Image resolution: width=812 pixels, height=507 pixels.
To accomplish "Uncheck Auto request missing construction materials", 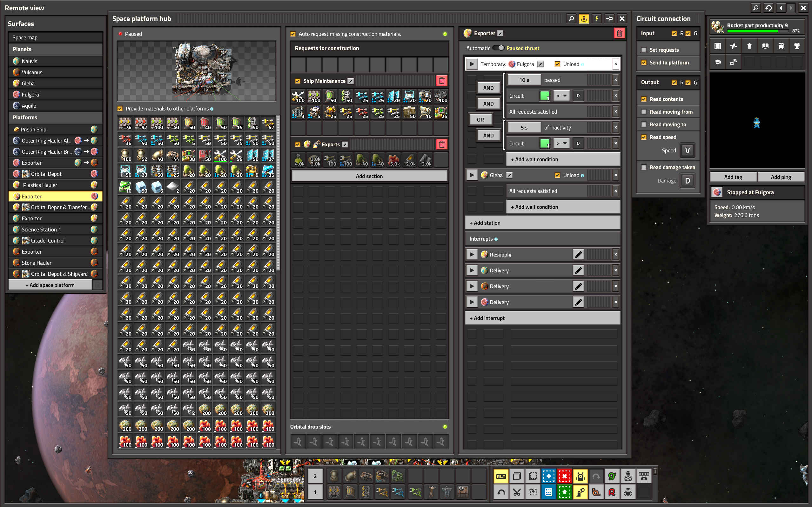I will [x=293, y=34].
